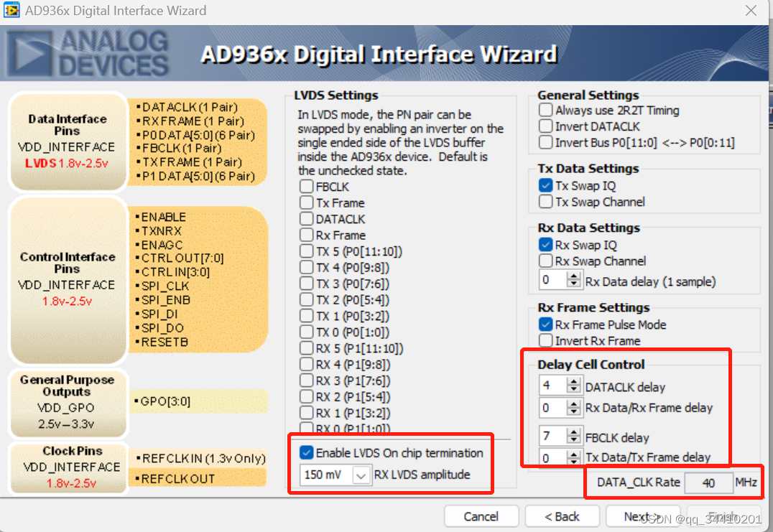
Task: Disable Rx Frame Pulse Mode
Action: 545,324
